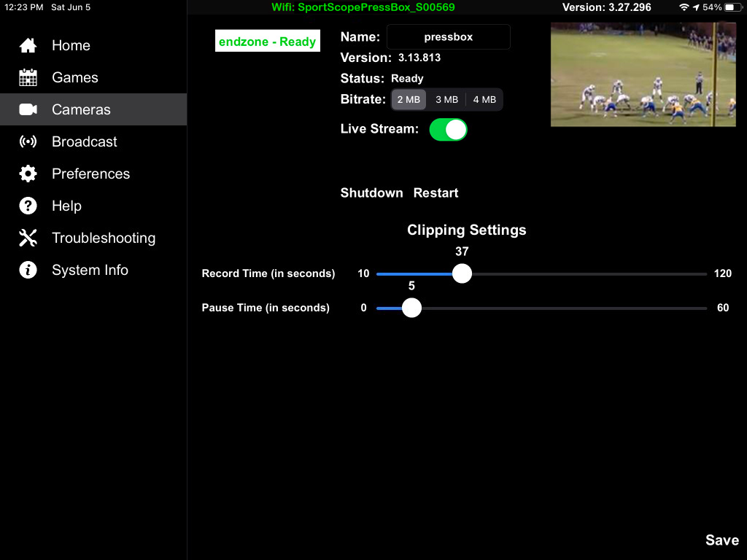Click the Record Time (in seconds) label
Image resolution: width=747 pixels, height=560 pixels.
pos(268,273)
